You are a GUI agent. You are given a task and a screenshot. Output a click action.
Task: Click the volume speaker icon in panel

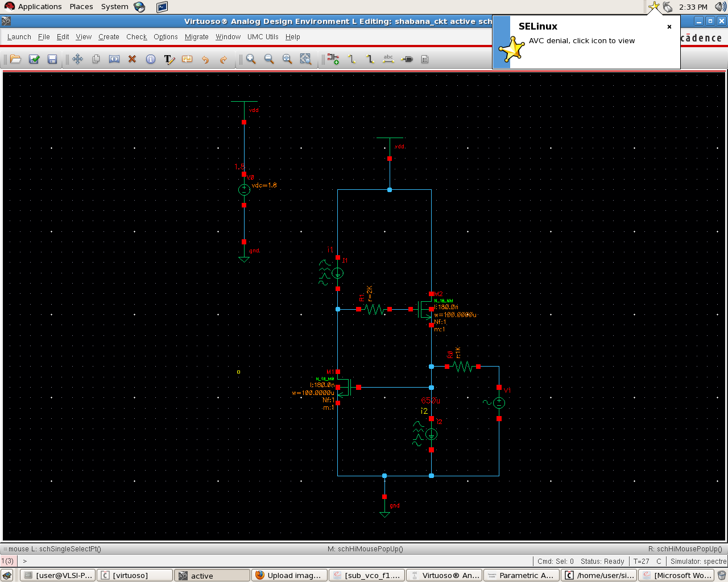pyautogui.click(x=720, y=7)
